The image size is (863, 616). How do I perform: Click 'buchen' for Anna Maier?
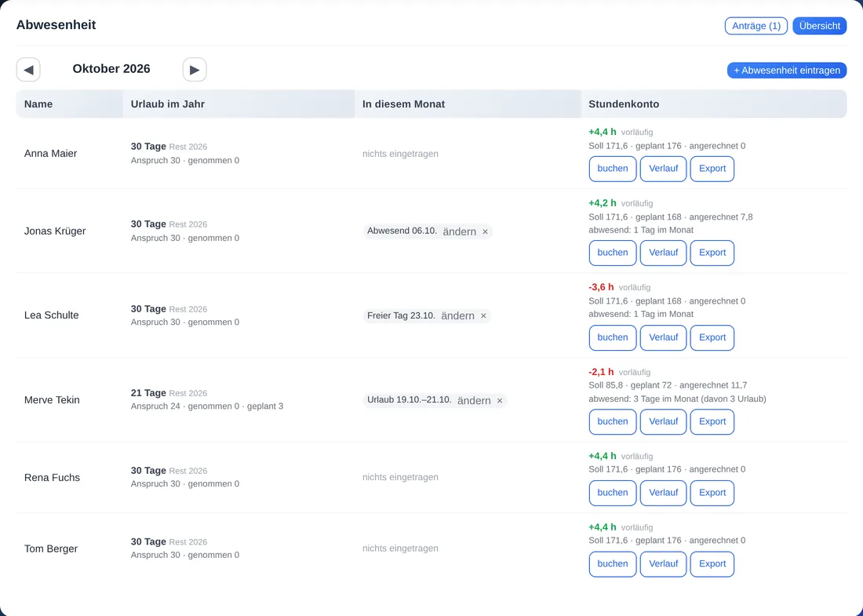coord(613,169)
